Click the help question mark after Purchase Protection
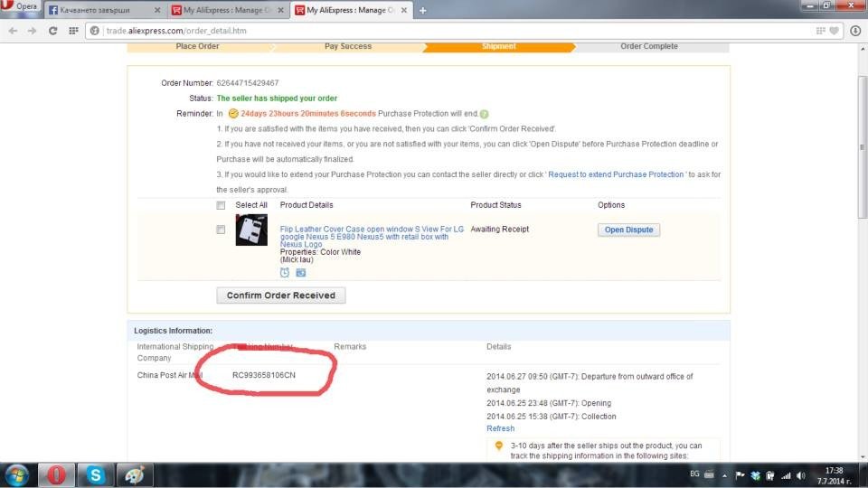The width and height of the screenshot is (868, 488). click(x=485, y=114)
